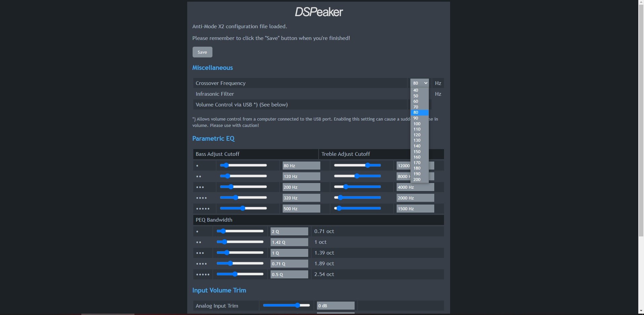The image size is (644, 315).
Task: Pick 160 in crossover frequency list
Action: click(419, 157)
